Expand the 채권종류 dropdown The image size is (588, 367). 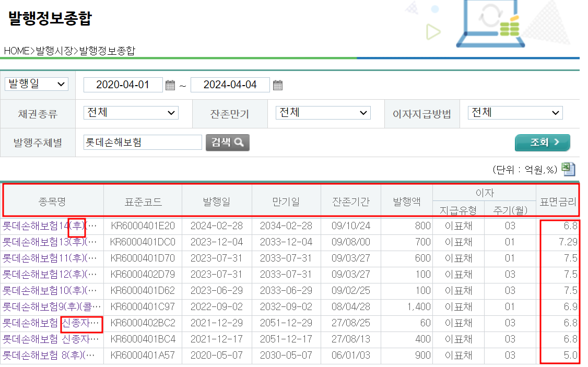[131, 112]
